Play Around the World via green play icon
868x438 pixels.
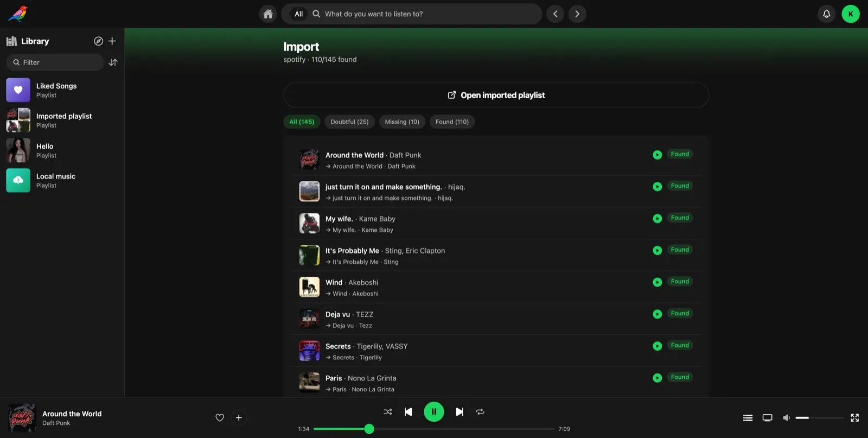point(657,155)
